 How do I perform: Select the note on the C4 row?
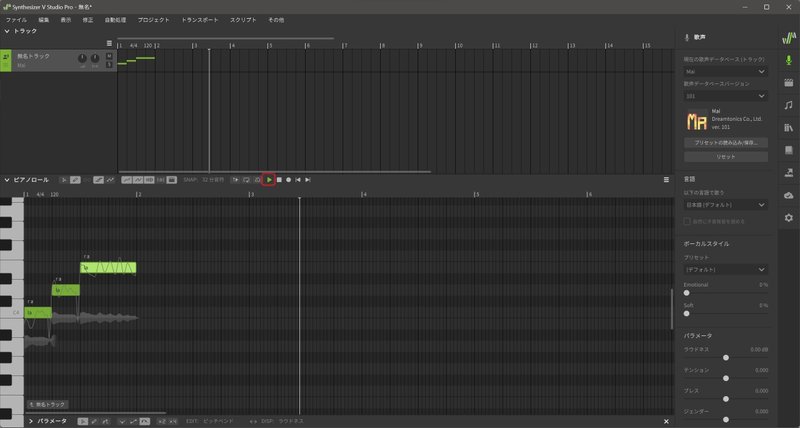pyautogui.click(x=38, y=312)
